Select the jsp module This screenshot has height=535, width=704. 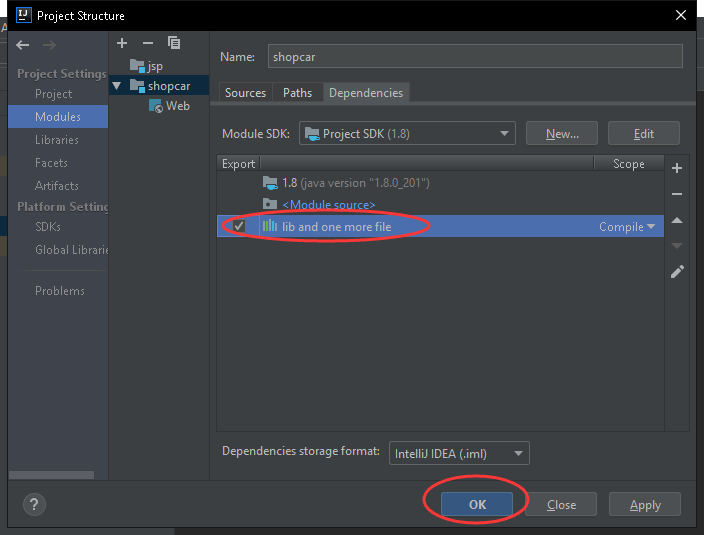pyautogui.click(x=155, y=66)
